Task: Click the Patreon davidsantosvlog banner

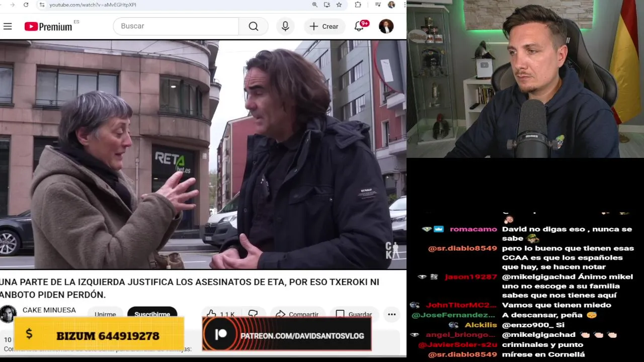Action: pyautogui.click(x=287, y=334)
